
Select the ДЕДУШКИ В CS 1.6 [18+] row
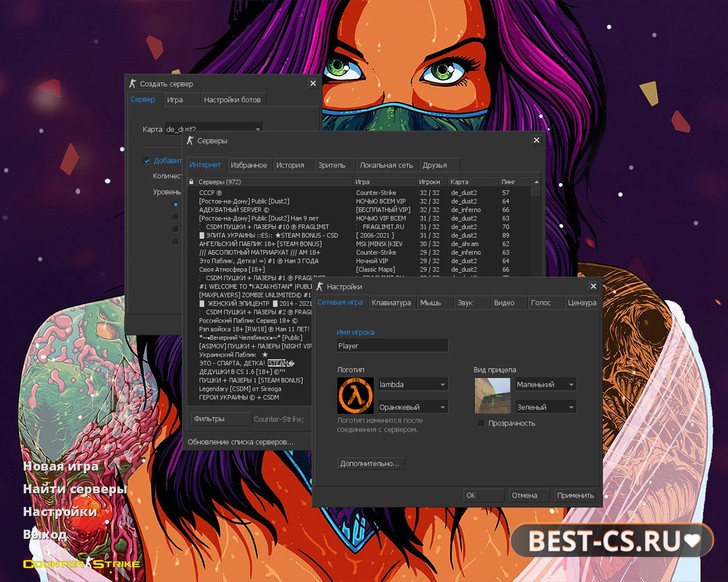point(251,372)
